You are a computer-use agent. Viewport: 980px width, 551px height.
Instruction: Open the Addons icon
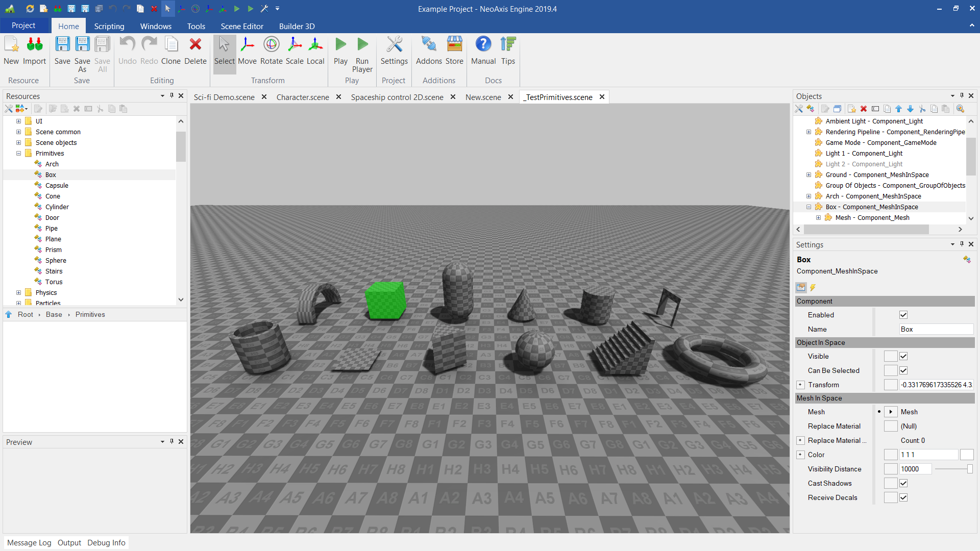tap(429, 51)
